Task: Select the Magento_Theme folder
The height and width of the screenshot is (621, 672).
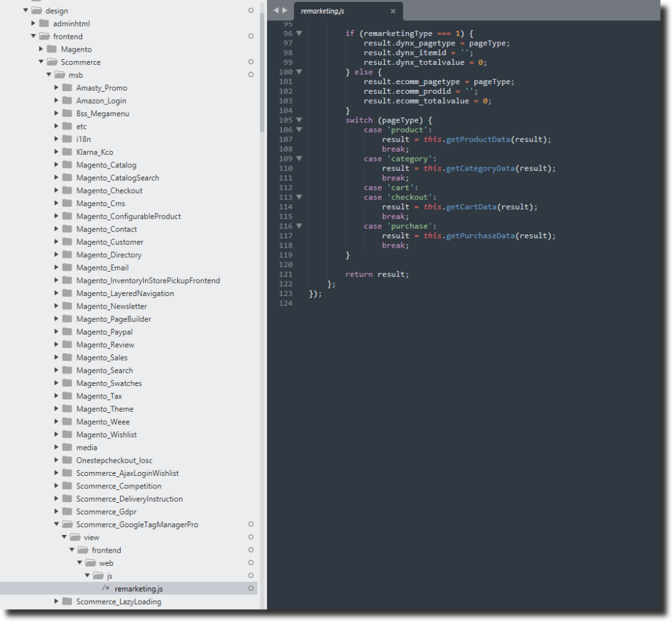Action: 104,409
